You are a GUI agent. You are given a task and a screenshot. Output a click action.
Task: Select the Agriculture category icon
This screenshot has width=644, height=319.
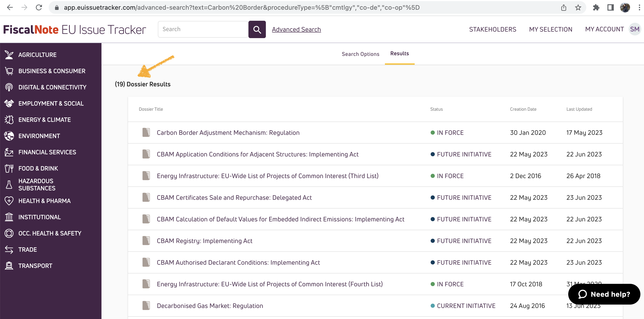coord(9,55)
